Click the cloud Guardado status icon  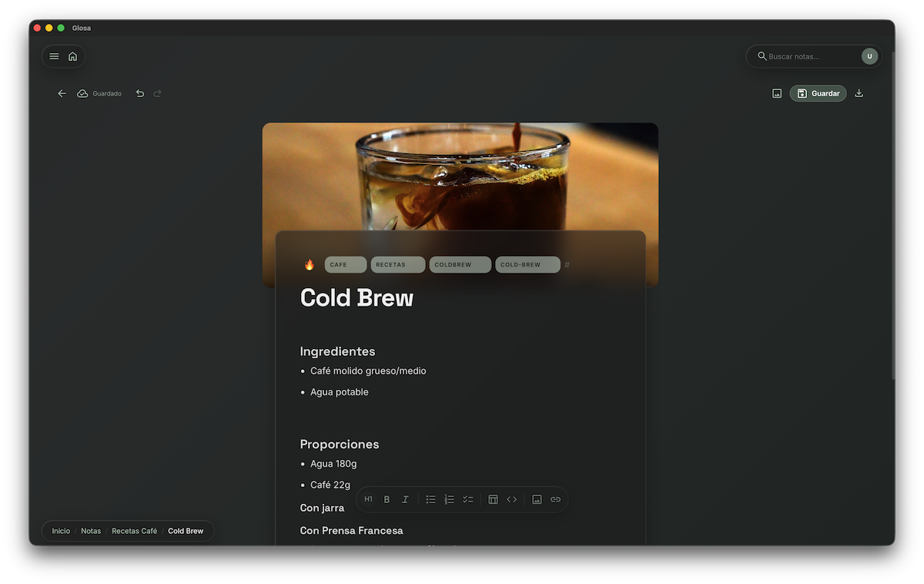tap(82, 93)
